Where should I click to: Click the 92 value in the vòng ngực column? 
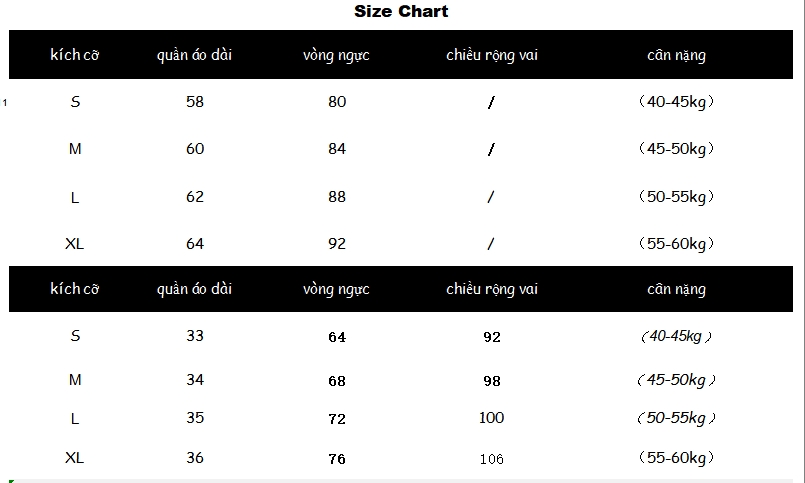[337, 243]
